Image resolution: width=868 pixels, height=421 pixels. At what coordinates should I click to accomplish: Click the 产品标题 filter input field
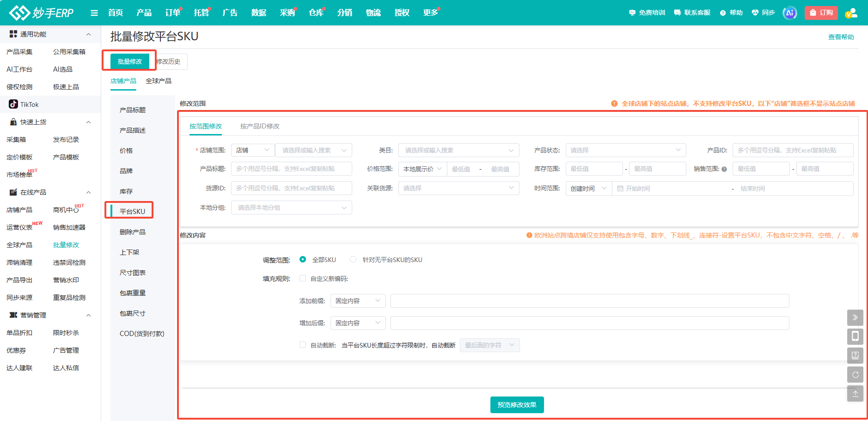(291, 169)
